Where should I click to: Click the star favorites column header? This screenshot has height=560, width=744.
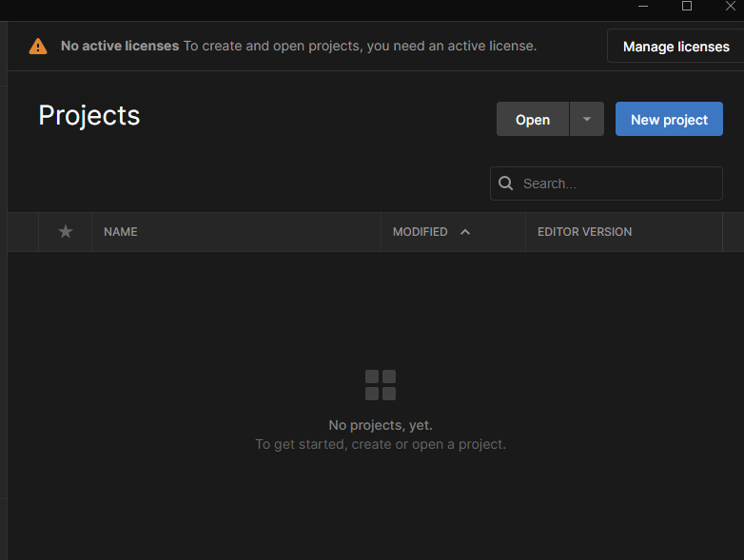pyautogui.click(x=66, y=232)
